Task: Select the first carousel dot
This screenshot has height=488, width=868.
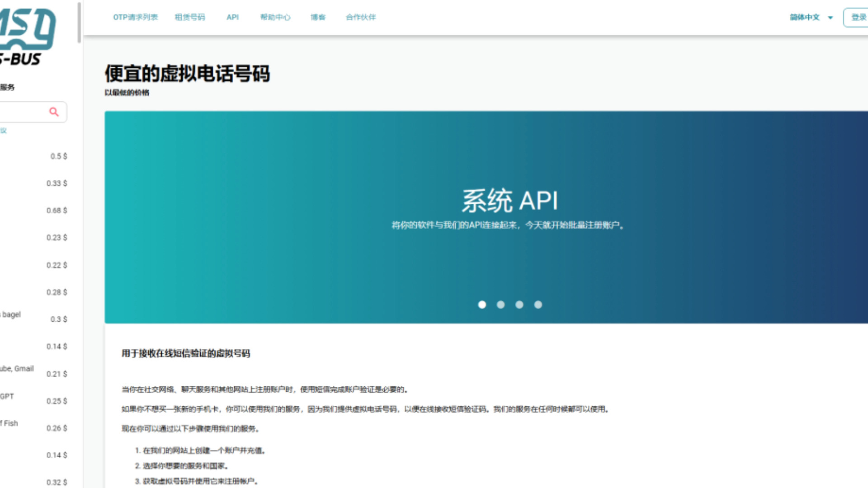Action: click(482, 305)
